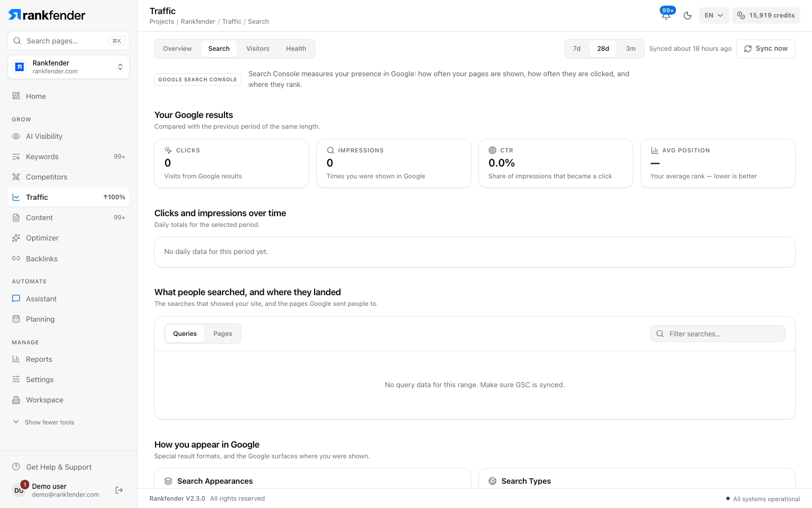Click the Keywords 99+ count badge
812x508 pixels.
[120, 156]
